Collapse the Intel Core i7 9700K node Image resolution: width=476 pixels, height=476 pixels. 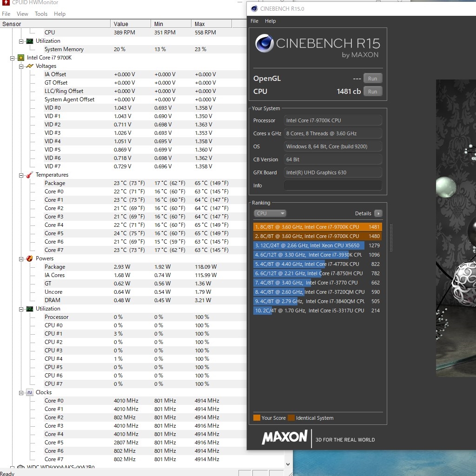[12, 58]
